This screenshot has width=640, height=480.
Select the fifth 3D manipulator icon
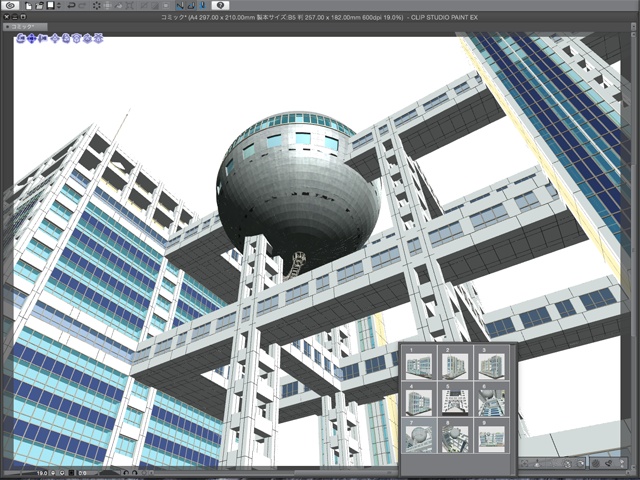[66, 39]
